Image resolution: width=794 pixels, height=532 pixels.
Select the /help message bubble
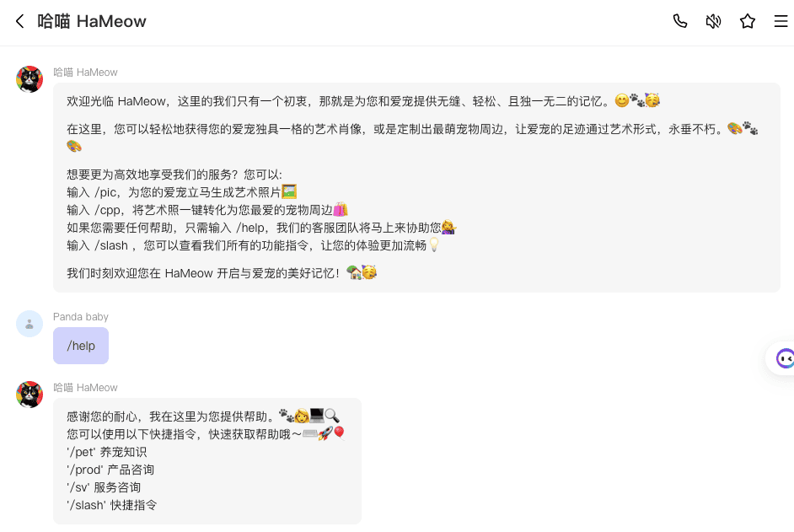[81, 346]
